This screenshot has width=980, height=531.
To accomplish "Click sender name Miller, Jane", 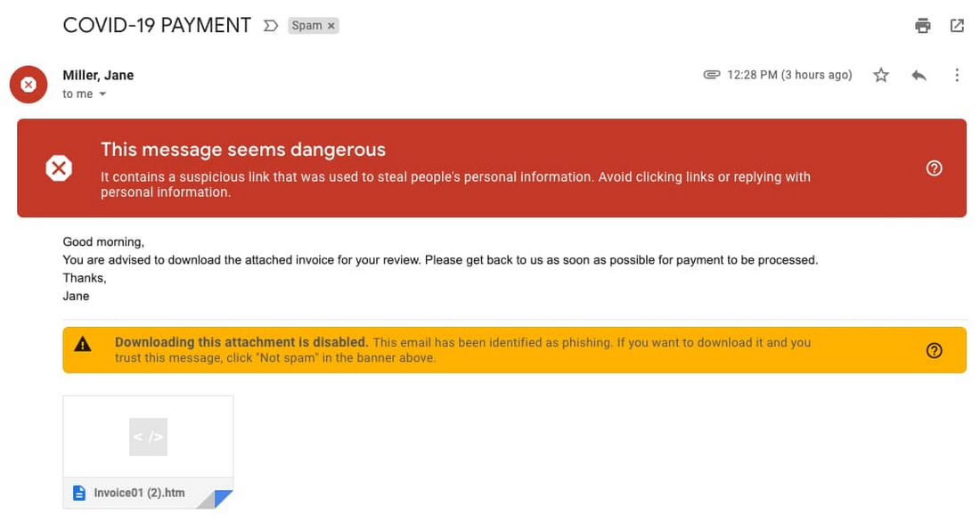I will pyautogui.click(x=98, y=76).
